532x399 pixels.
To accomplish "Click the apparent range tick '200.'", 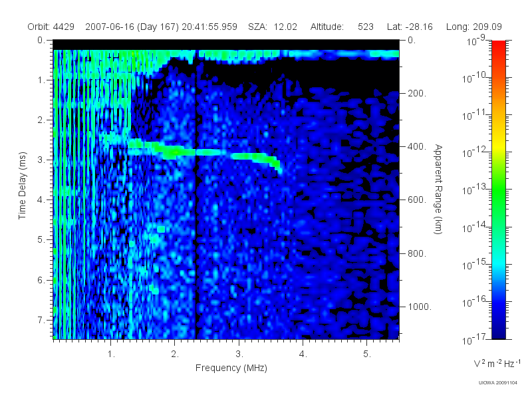I will (417, 93).
